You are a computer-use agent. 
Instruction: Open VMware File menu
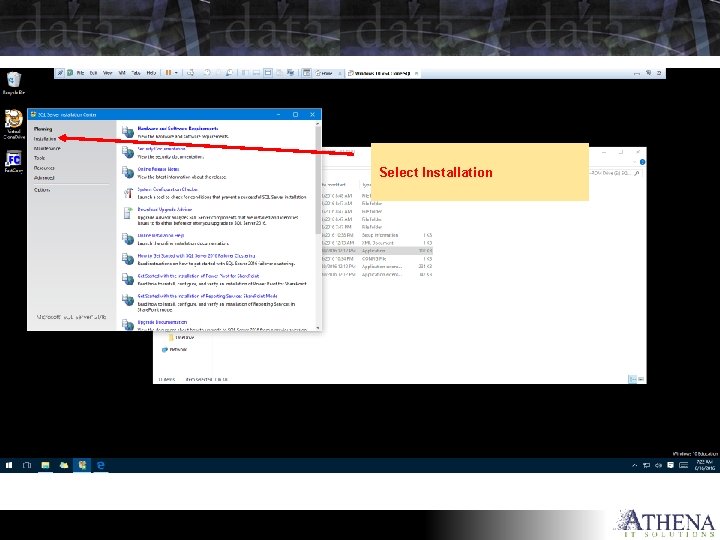(80, 73)
